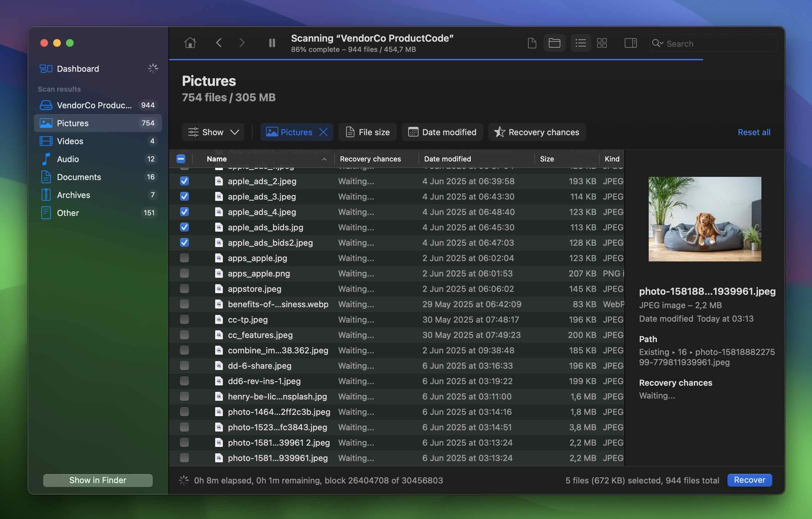Select the apps_apple.png file name
This screenshot has height=519, width=812.
click(x=259, y=273)
